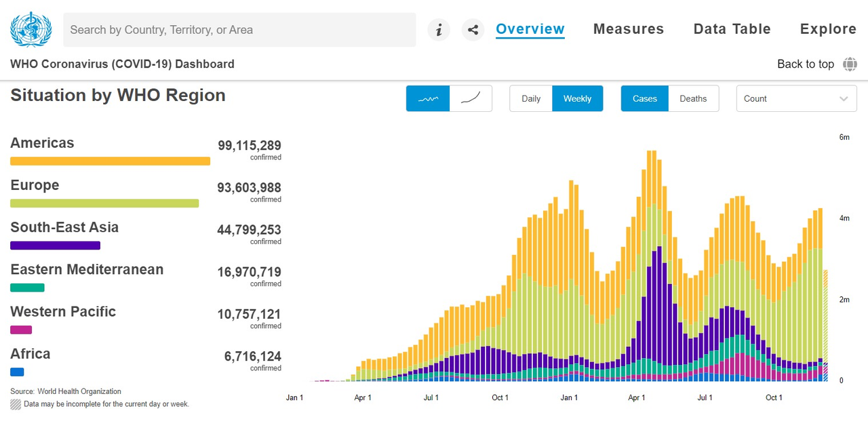Focus the country search field
The height and width of the screenshot is (434, 868).
click(x=239, y=30)
